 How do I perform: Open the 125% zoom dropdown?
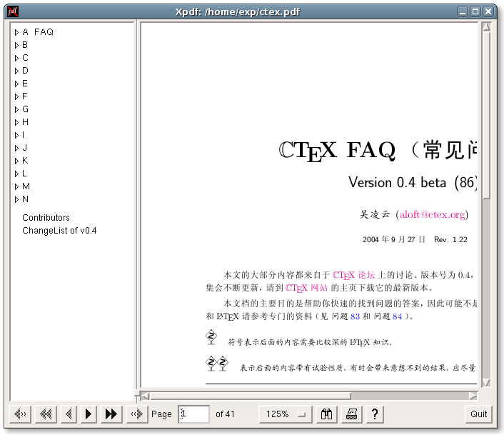tap(286, 414)
